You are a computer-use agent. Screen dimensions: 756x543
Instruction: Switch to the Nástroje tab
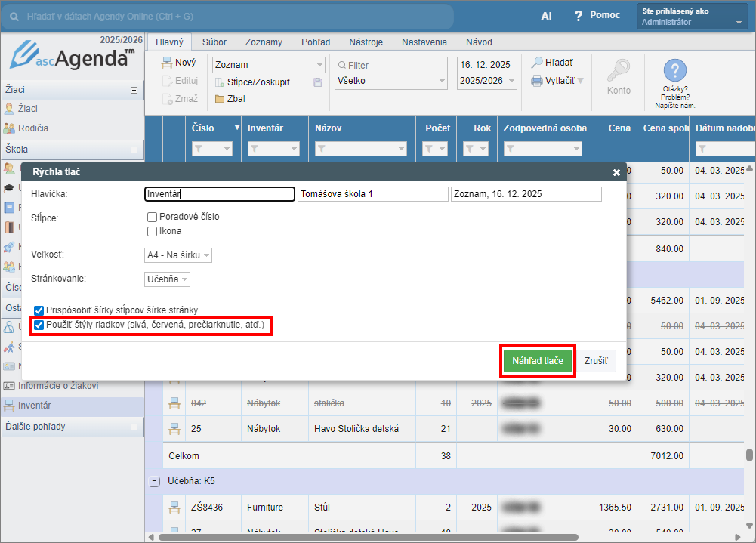[366, 43]
